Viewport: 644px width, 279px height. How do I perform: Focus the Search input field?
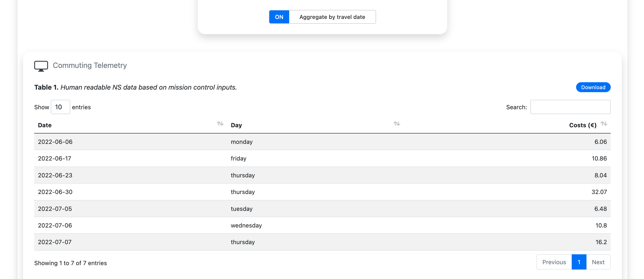570,107
